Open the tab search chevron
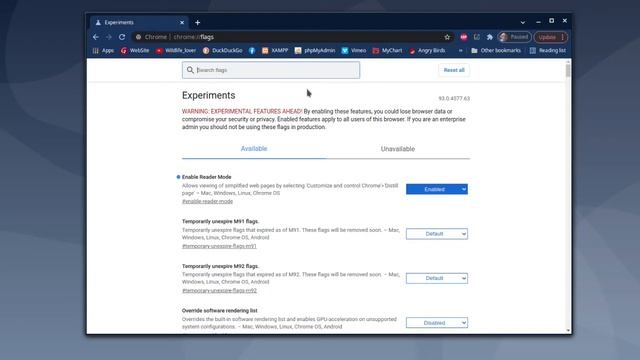 point(523,22)
